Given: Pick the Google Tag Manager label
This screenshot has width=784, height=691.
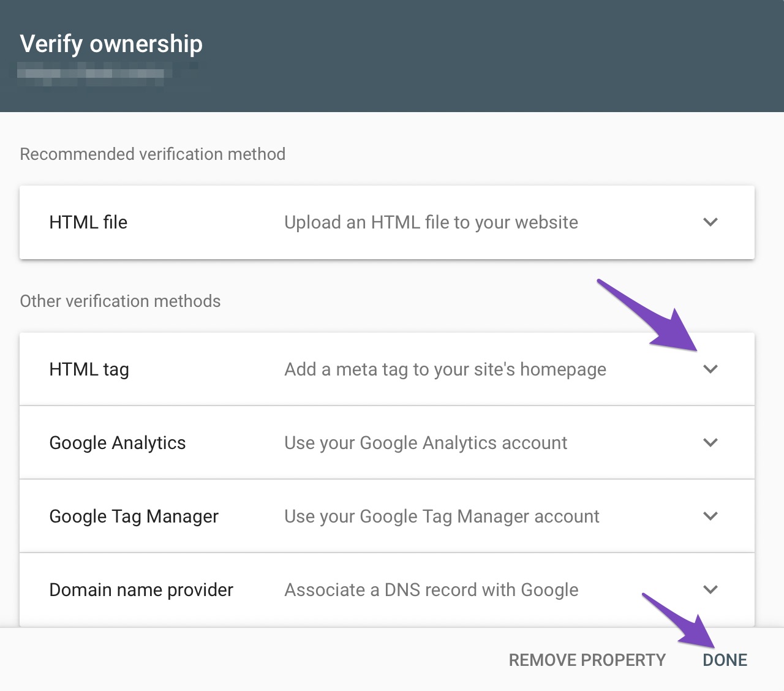Looking at the screenshot, I should pos(134,516).
